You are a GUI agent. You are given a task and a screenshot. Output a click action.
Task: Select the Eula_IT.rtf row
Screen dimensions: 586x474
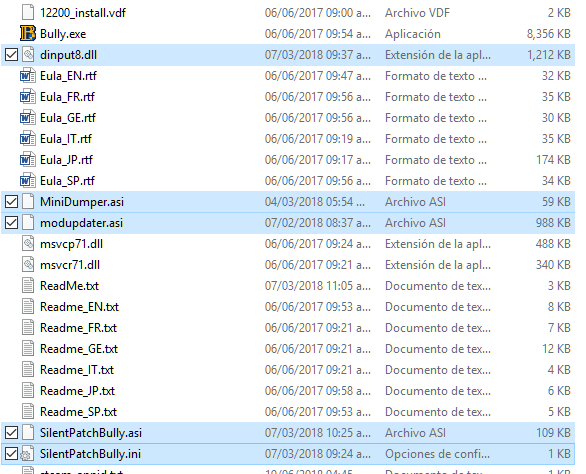click(288, 139)
